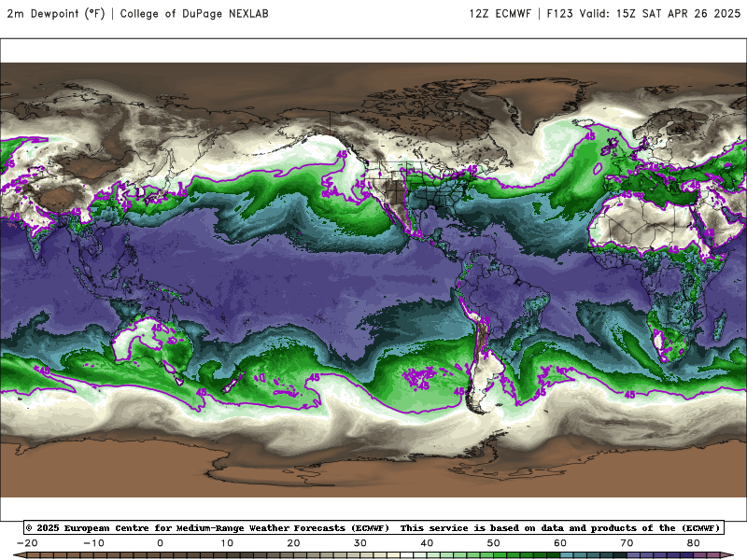Screen dimensions: 747x560
Task: Click the 'Valid: 15Z SAT APR 26 2025' text
Action: click(660, 13)
